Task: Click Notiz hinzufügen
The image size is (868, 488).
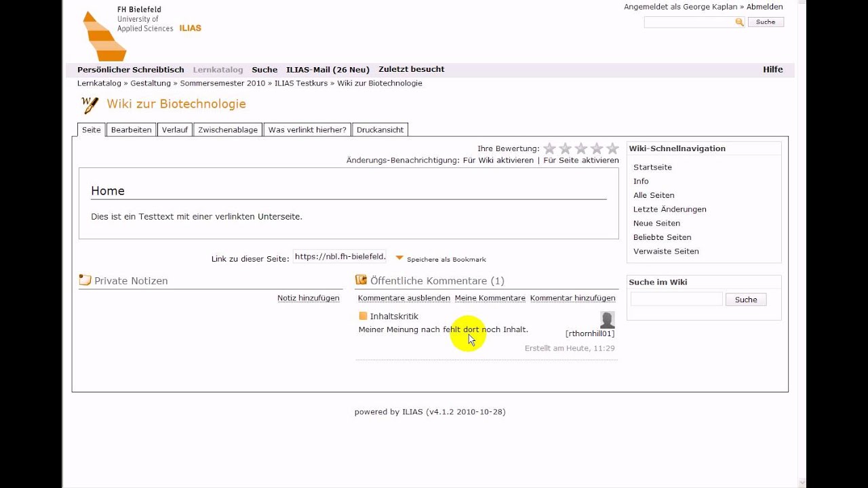Action: pyautogui.click(x=309, y=298)
